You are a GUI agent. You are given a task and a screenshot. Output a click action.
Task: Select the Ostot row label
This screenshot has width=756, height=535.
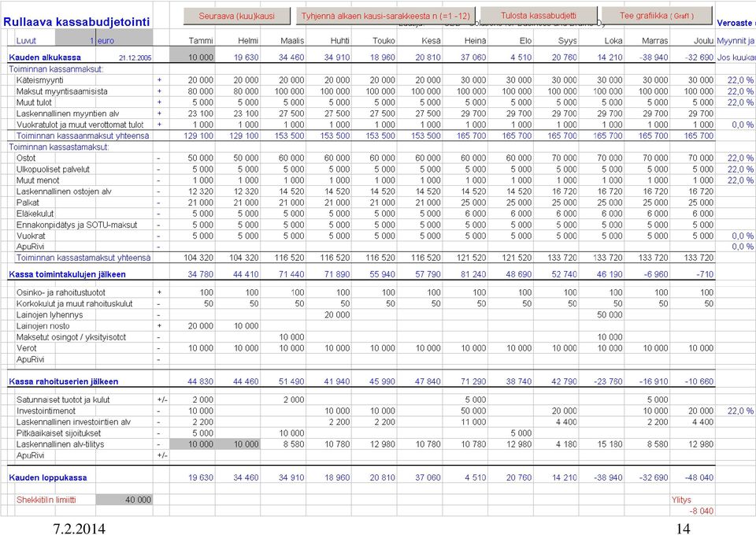click(x=26, y=158)
